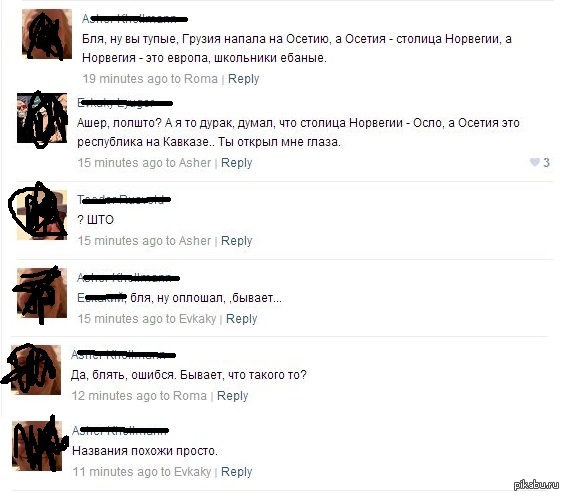
Task: Open avatar beside 'Да, блять, ошибся' comment
Action: point(36,370)
